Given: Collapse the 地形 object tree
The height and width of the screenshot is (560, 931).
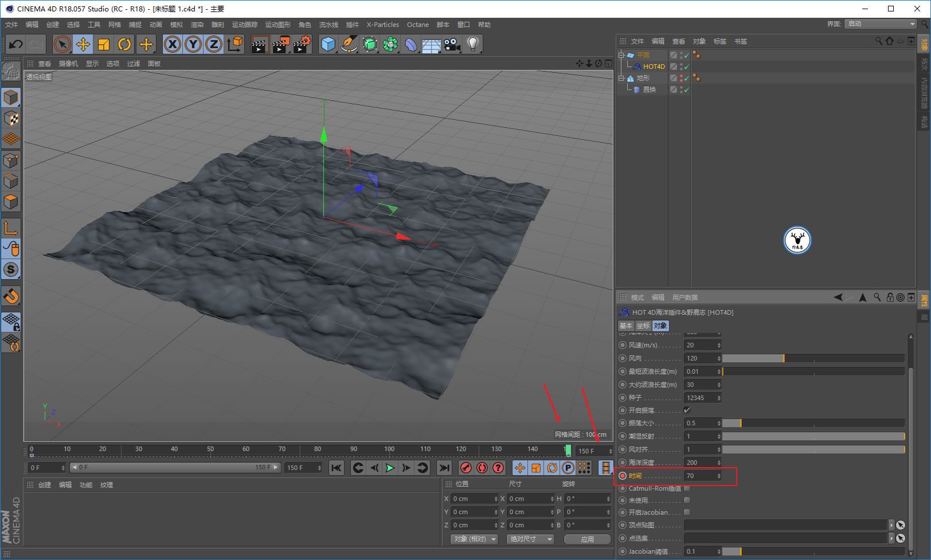Looking at the screenshot, I should (621, 78).
